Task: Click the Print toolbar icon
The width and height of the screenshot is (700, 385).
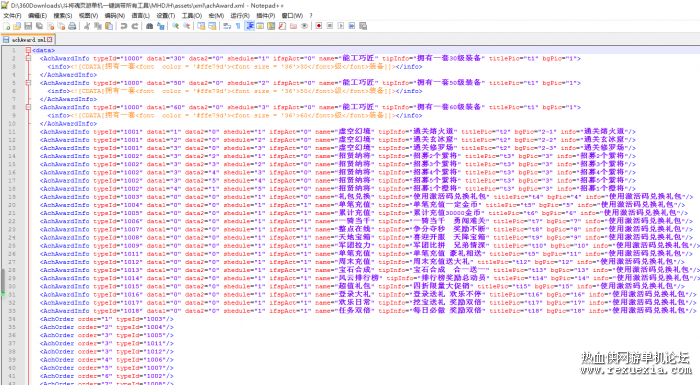Action: (72, 26)
